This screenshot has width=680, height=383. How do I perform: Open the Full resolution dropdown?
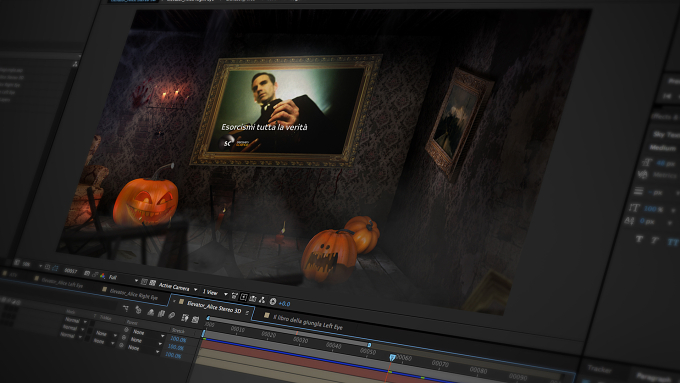[124, 278]
